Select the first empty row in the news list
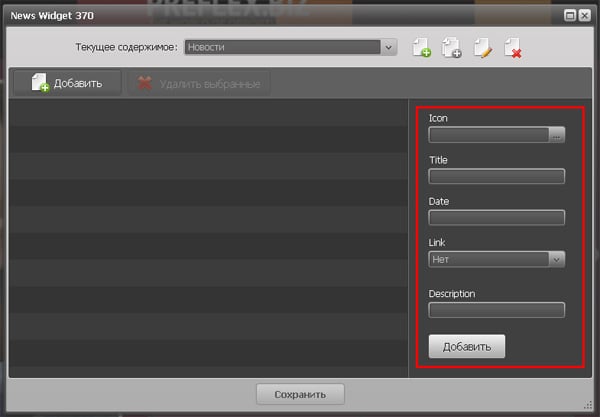This screenshot has height=417, width=600. [207, 110]
